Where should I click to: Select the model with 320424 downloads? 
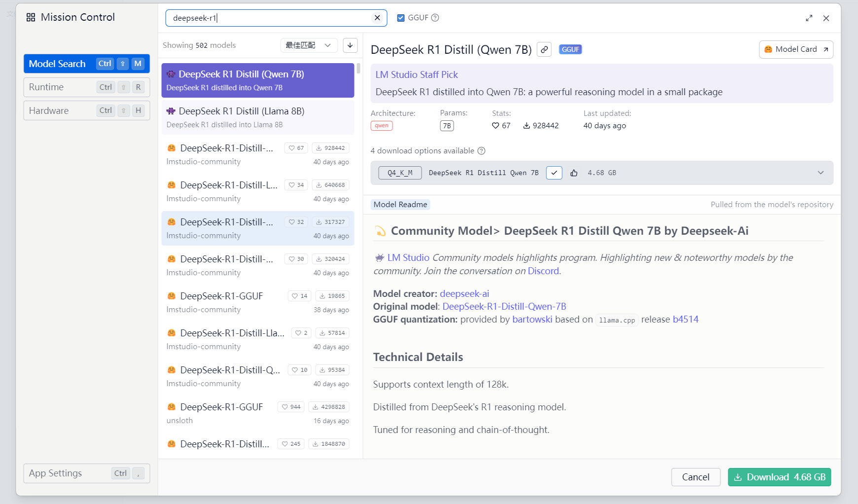click(x=258, y=265)
